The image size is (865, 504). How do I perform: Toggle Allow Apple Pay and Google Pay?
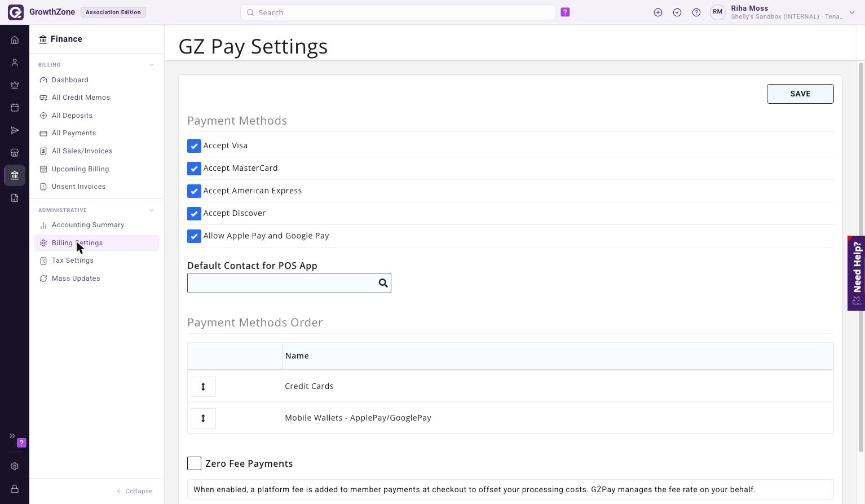(194, 236)
